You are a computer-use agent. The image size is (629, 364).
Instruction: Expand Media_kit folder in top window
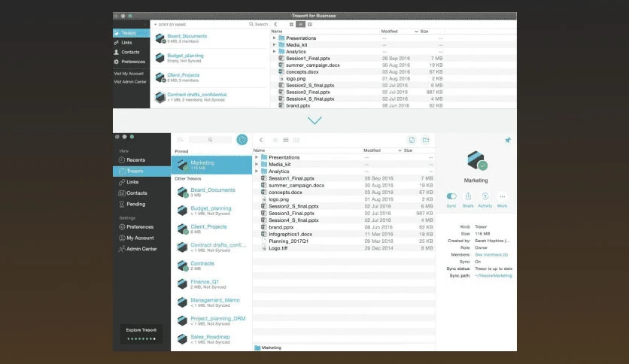point(275,44)
